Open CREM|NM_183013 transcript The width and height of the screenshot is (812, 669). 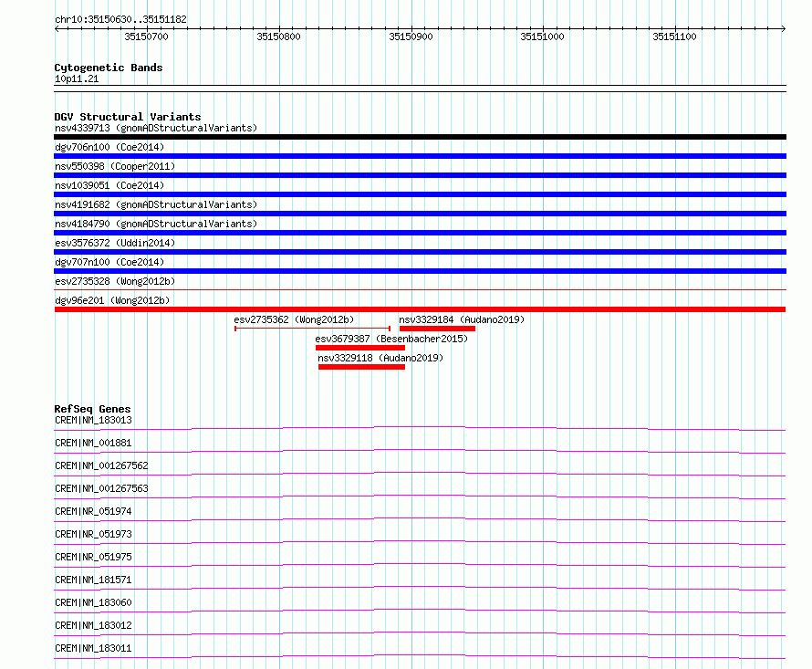[93, 420]
